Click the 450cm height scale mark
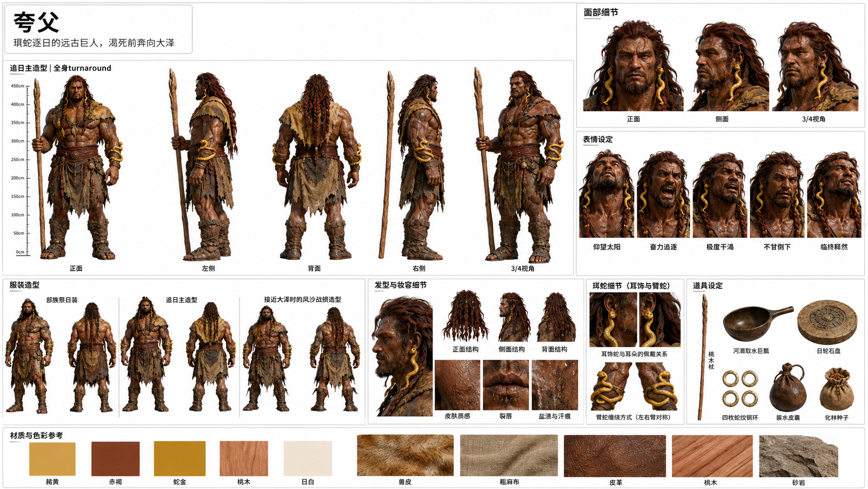Screen dimensions: 868x489 [x=18, y=86]
